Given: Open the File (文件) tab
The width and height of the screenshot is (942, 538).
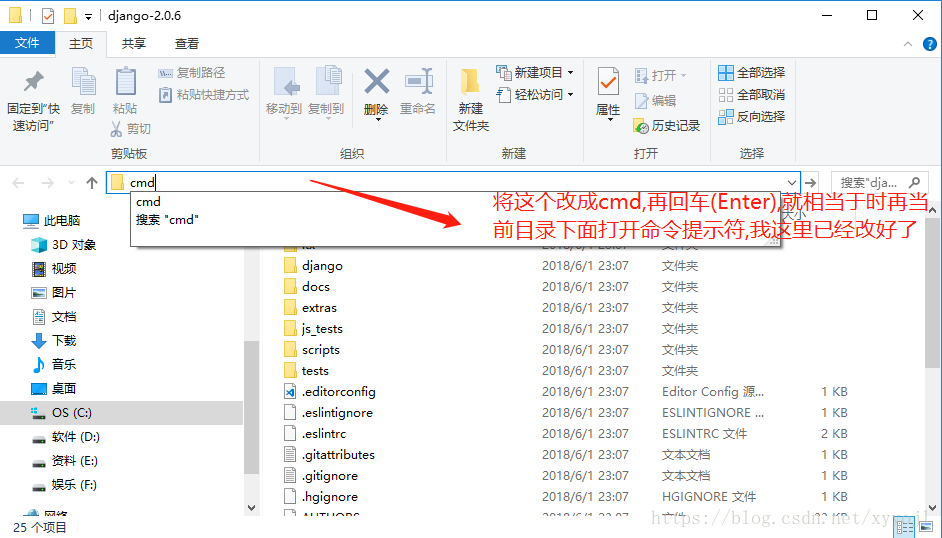Looking at the screenshot, I should pyautogui.click(x=27, y=43).
